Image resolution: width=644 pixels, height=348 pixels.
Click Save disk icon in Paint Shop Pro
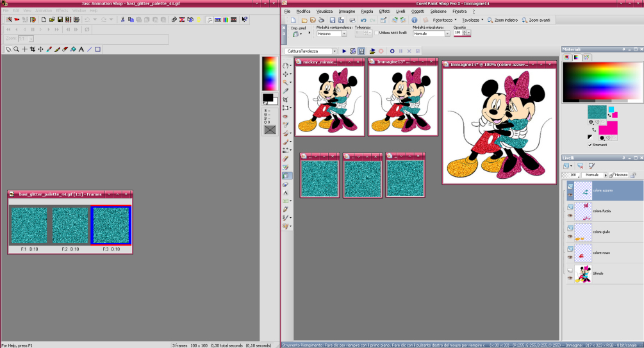(333, 20)
